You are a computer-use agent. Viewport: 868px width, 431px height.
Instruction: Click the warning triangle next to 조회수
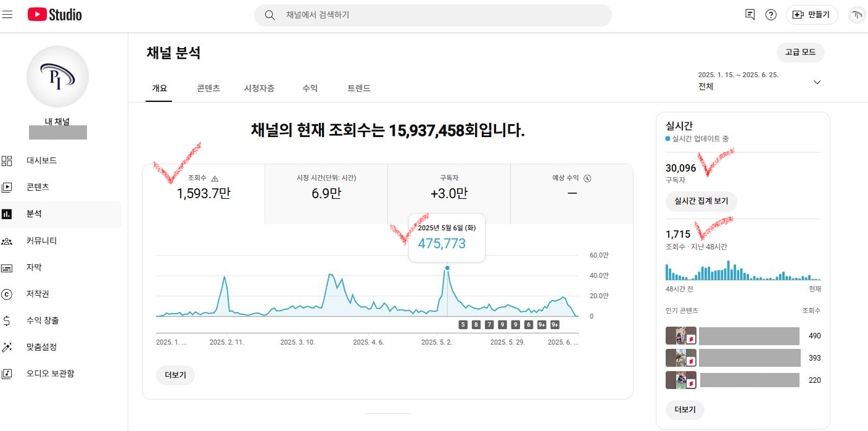pos(215,178)
